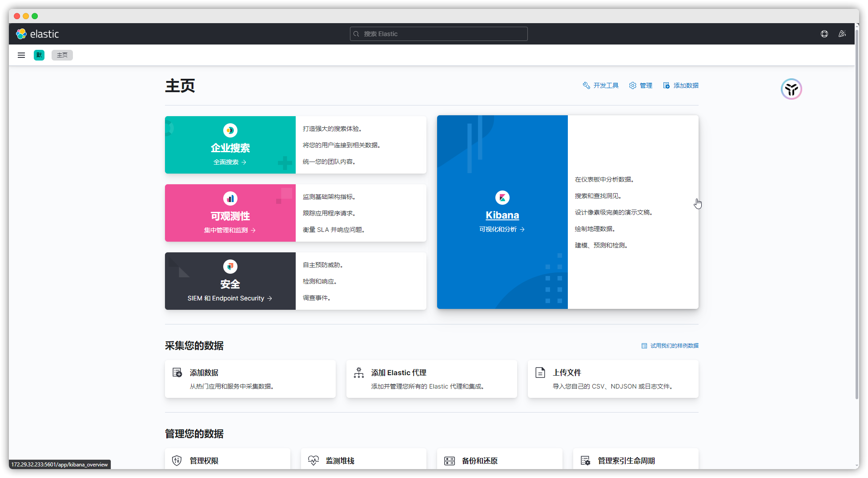Open 管理索引生命周期 card
This screenshot has width=868, height=478.
coord(636,459)
